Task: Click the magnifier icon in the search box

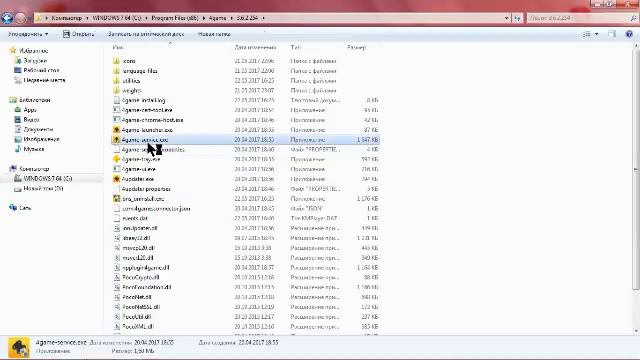Action: tap(633, 18)
